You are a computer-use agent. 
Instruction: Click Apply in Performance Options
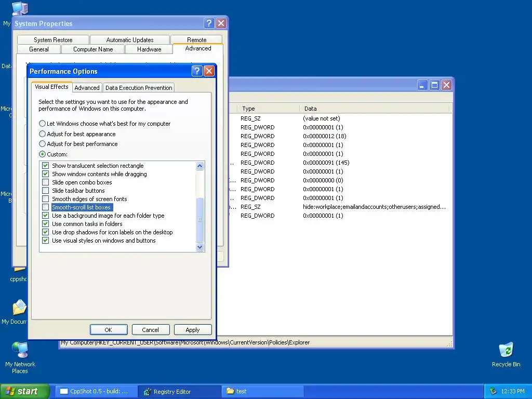[193, 330]
